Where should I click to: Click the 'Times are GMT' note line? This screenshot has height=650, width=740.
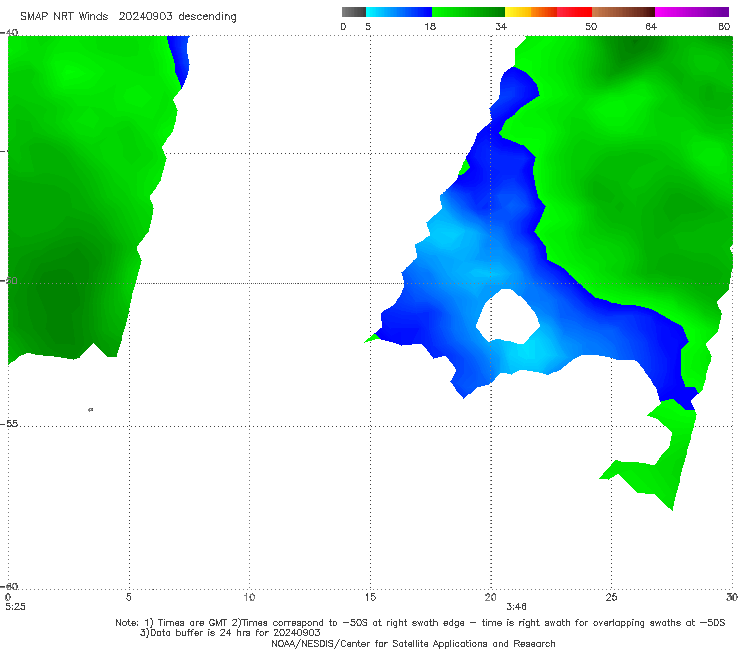pyautogui.click(x=420, y=623)
